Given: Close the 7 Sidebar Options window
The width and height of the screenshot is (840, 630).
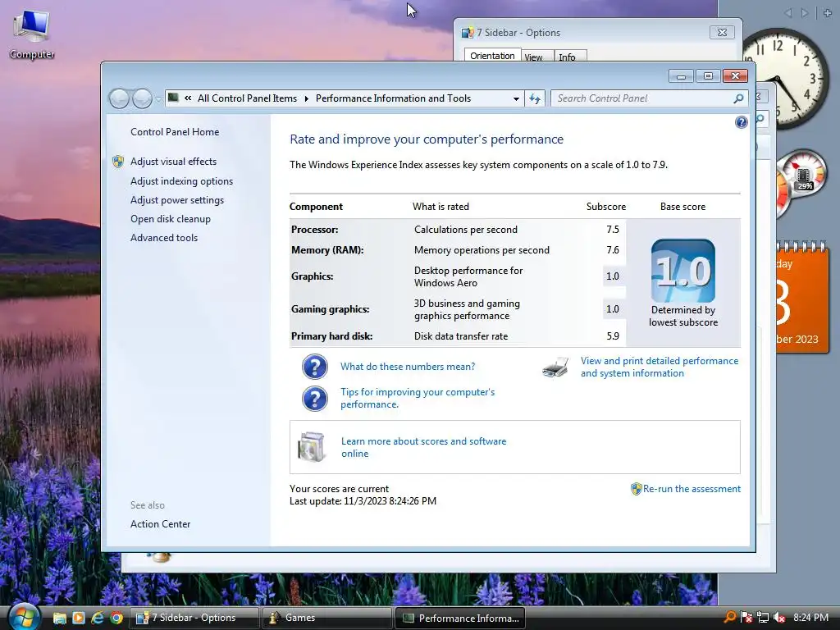Looking at the screenshot, I should point(722,32).
